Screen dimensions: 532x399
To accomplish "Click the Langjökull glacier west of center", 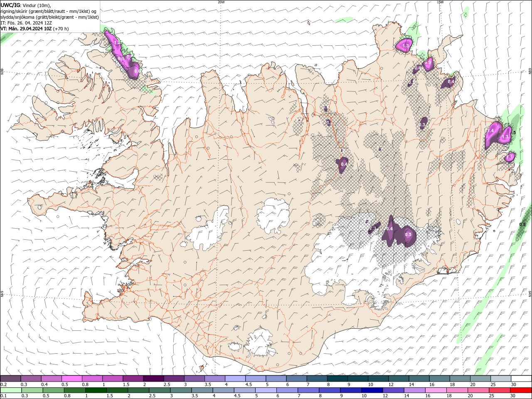I will (x=210, y=229).
